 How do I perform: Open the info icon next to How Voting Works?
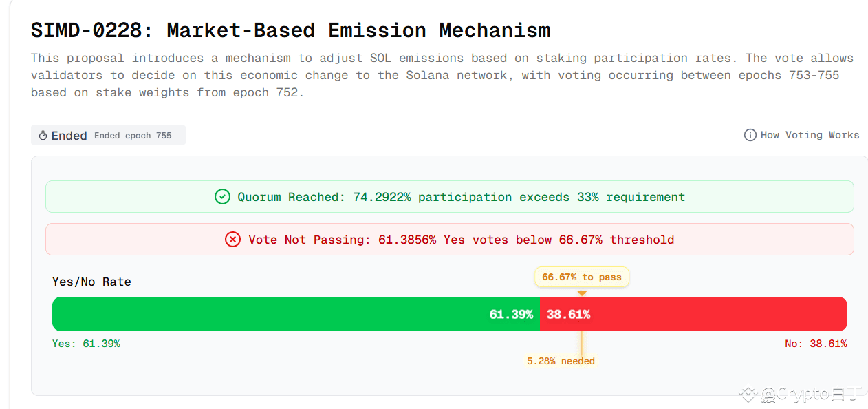749,135
